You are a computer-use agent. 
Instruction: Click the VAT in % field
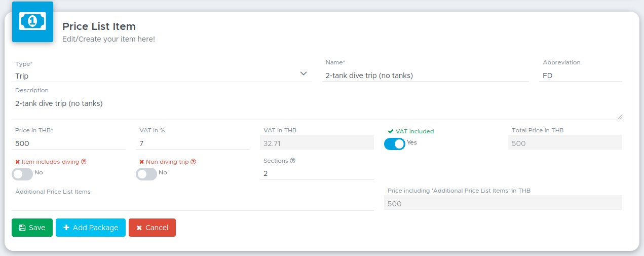point(193,143)
